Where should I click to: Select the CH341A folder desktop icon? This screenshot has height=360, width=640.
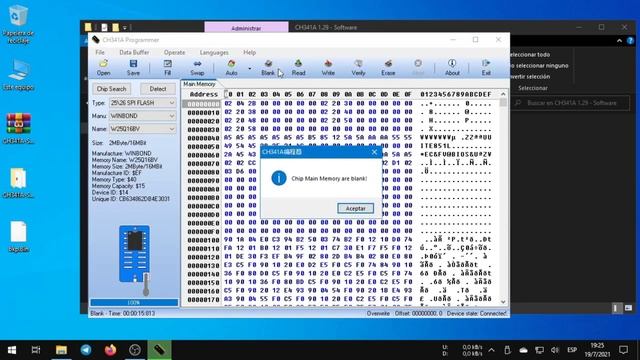click(x=18, y=182)
